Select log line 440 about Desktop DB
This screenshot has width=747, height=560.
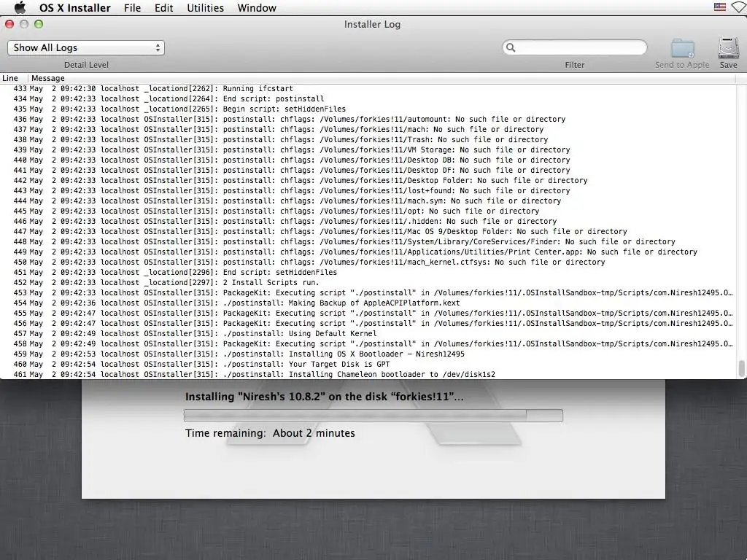[368, 160]
